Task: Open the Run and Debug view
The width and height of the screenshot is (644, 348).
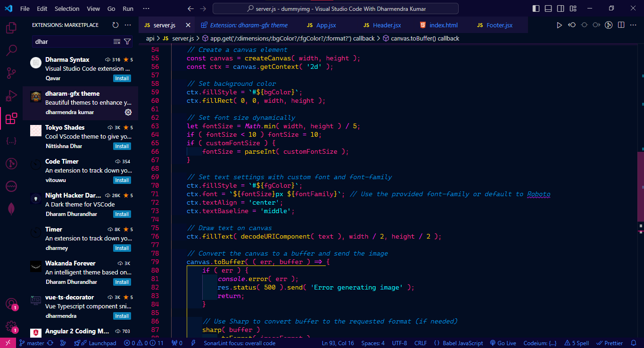Action: [x=11, y=96]
